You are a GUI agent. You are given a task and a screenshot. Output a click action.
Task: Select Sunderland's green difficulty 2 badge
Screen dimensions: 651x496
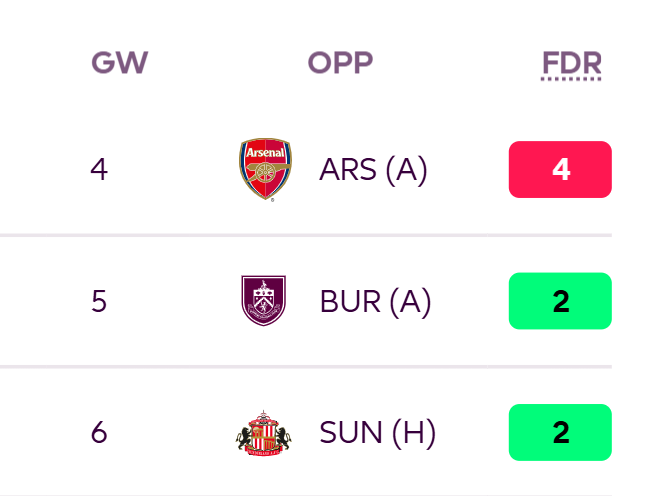(x=560, y=432)
